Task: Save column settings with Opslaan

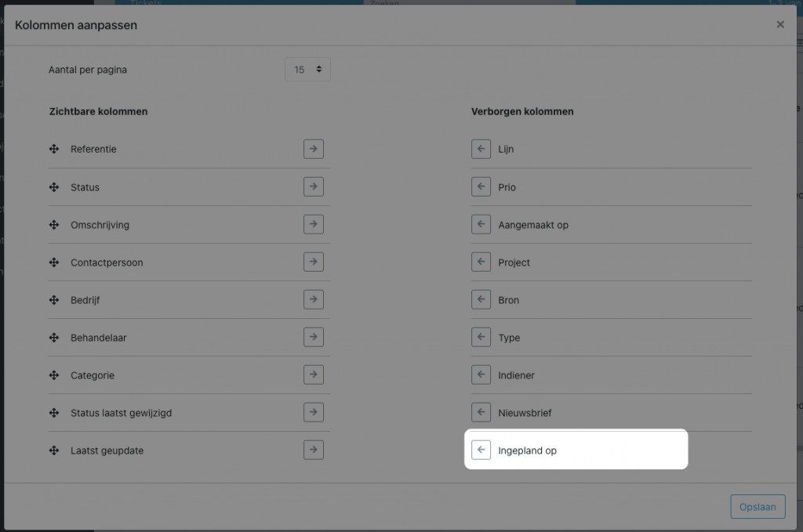Action: tap(758, 506)
